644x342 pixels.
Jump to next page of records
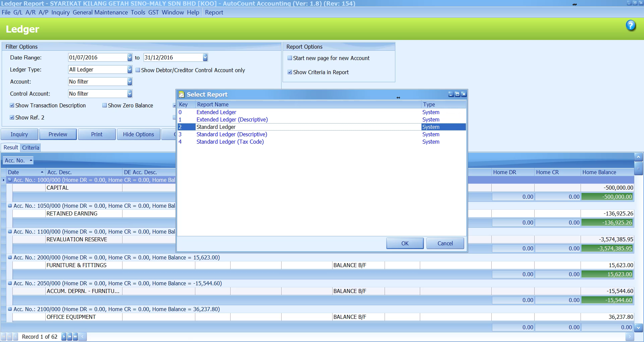[x=69, y=336]
